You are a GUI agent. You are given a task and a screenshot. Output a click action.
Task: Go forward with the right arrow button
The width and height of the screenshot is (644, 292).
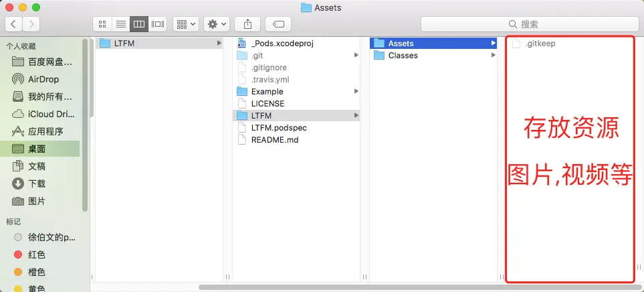click(31, 24)
